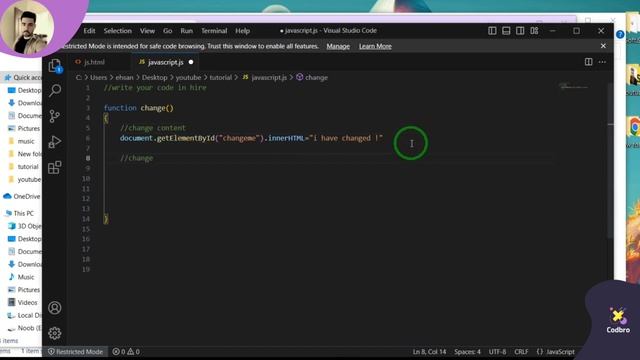This screenshot has height=360, width=640.
Task: Select This PC in File Explorer sidebar
Action: click(19, 213)
